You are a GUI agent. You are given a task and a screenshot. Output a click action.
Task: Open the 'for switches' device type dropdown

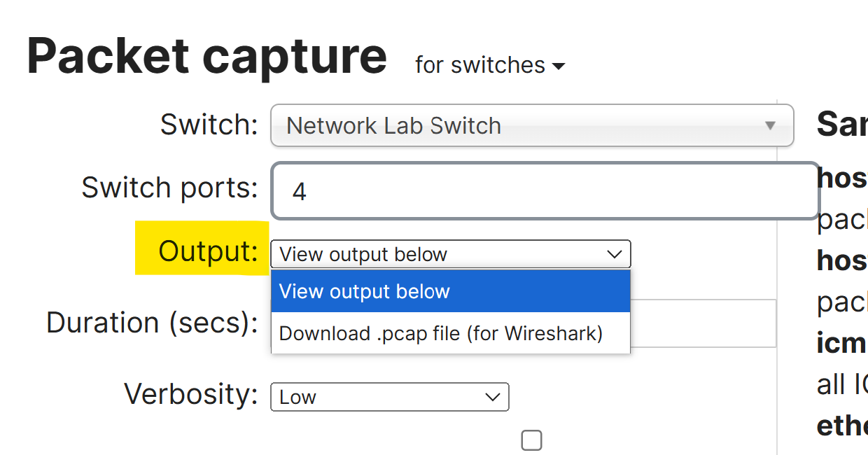point(489,65)
